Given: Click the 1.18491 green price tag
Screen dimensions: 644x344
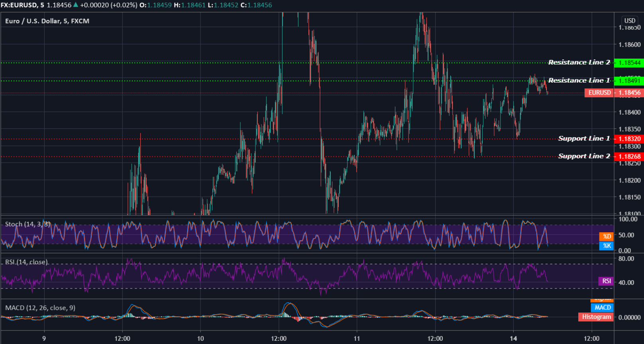Looking at the screenshot, I should (x=629, y=81).
